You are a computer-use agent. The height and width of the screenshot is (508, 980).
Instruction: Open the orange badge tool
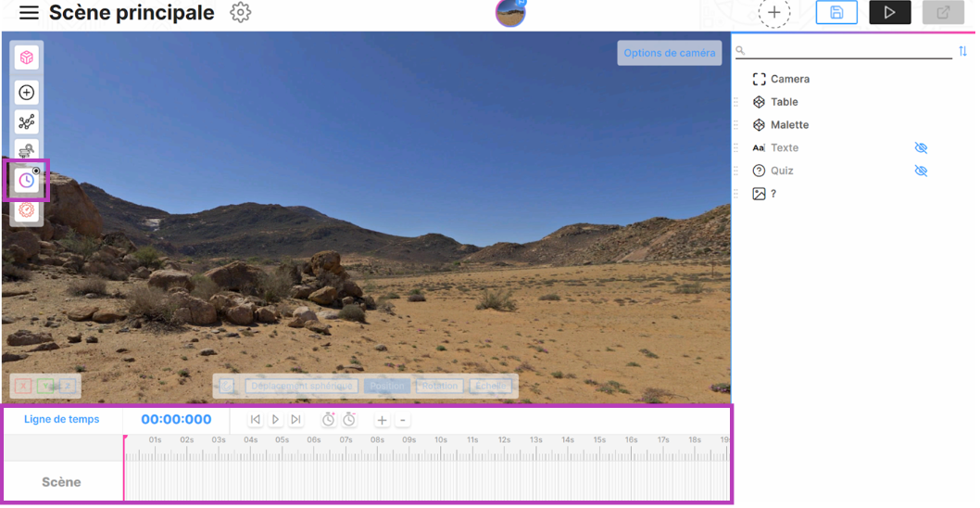click(x=26, y=210)
